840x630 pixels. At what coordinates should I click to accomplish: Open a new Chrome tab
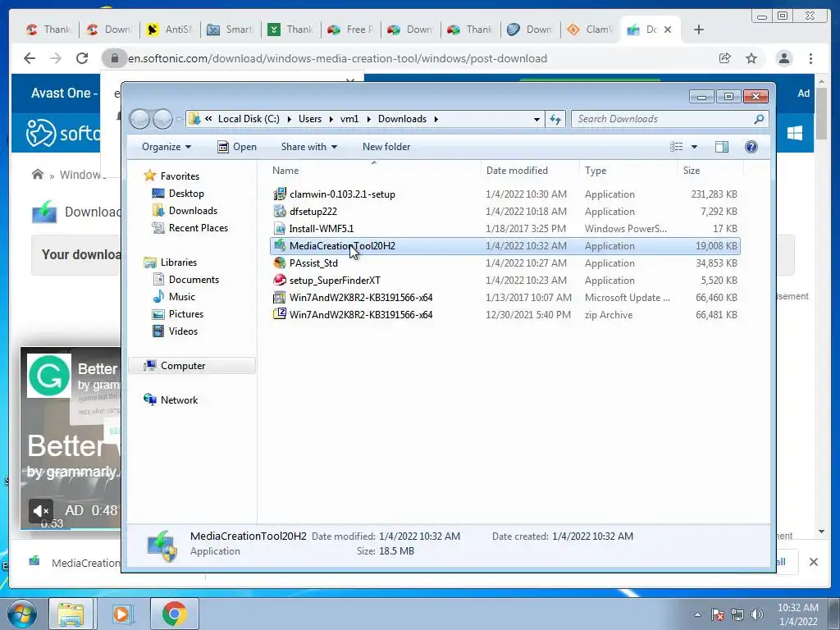(x=699, y=30)
